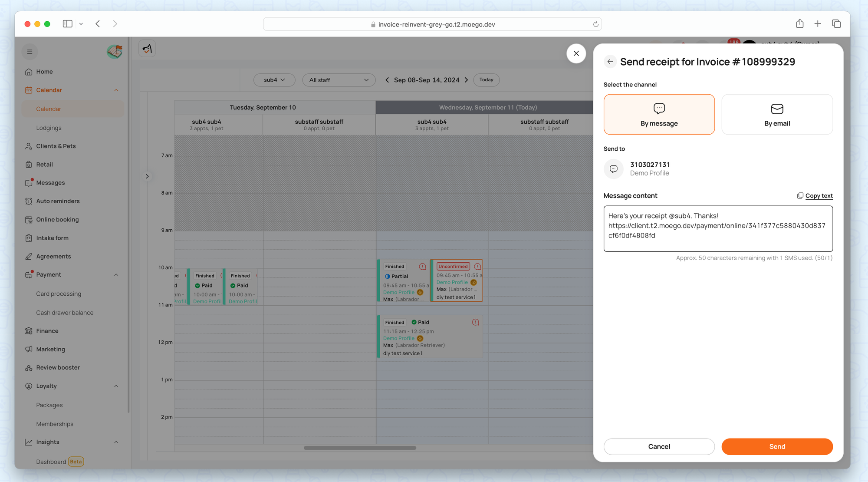Viewport: 868px width, 482px height.
Task: Select the By email channel option
Action: (x=777, y=115)
